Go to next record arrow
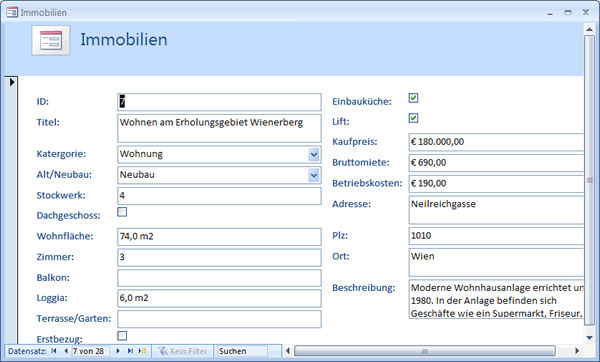This screenshot has width=600, height=362. click(118, 351)
